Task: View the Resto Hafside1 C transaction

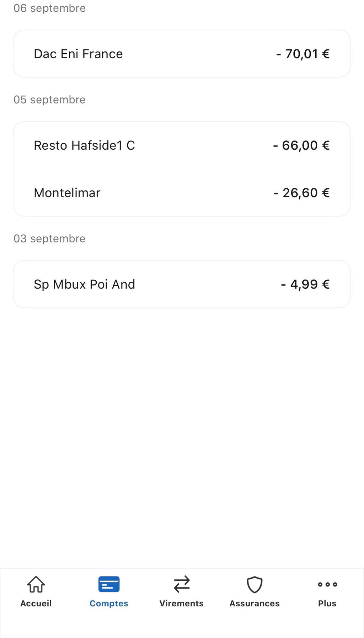Action: coord(182,145)
